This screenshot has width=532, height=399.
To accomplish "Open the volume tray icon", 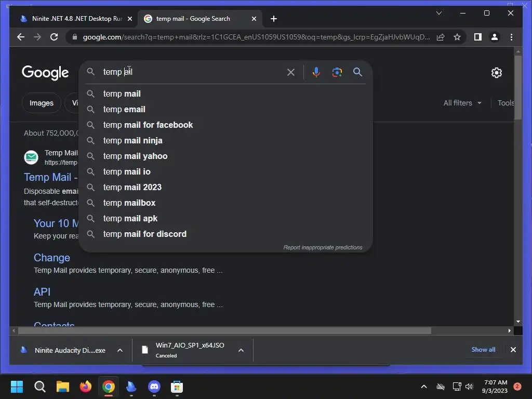I will [469, 387].
